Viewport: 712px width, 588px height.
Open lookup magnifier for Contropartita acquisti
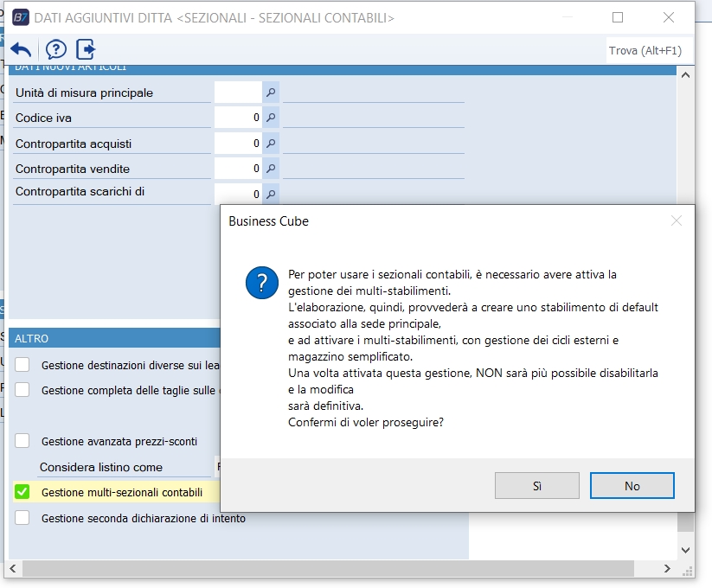(271, 144)
